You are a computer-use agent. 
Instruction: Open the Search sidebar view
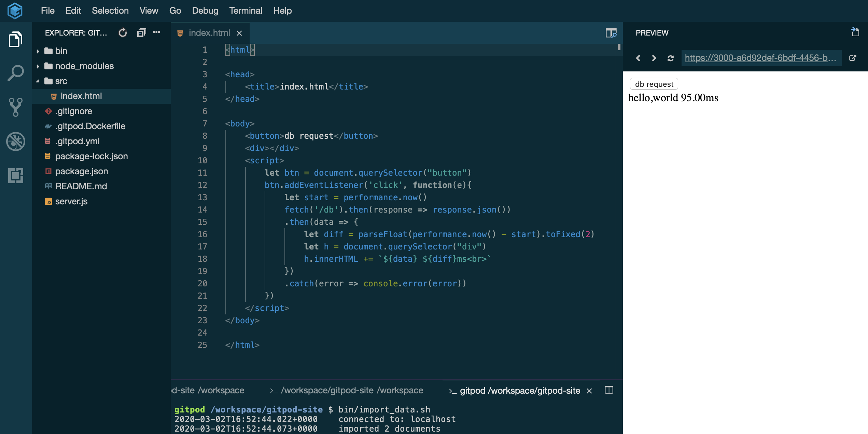click(x=16, y=73)
